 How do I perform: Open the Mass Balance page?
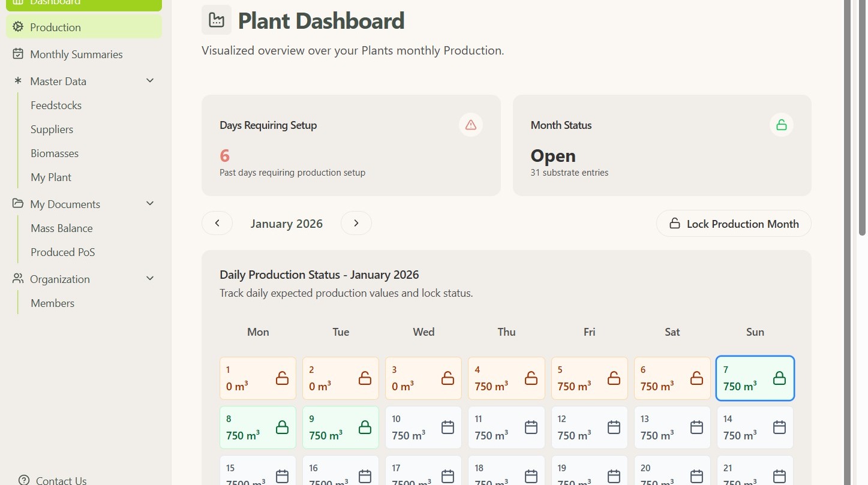[61, 228]
